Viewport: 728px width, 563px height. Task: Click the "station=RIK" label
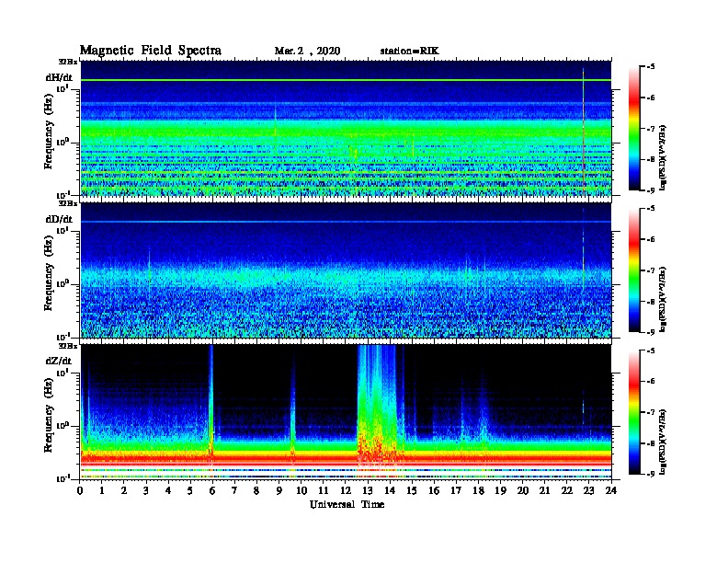point(409,52)
